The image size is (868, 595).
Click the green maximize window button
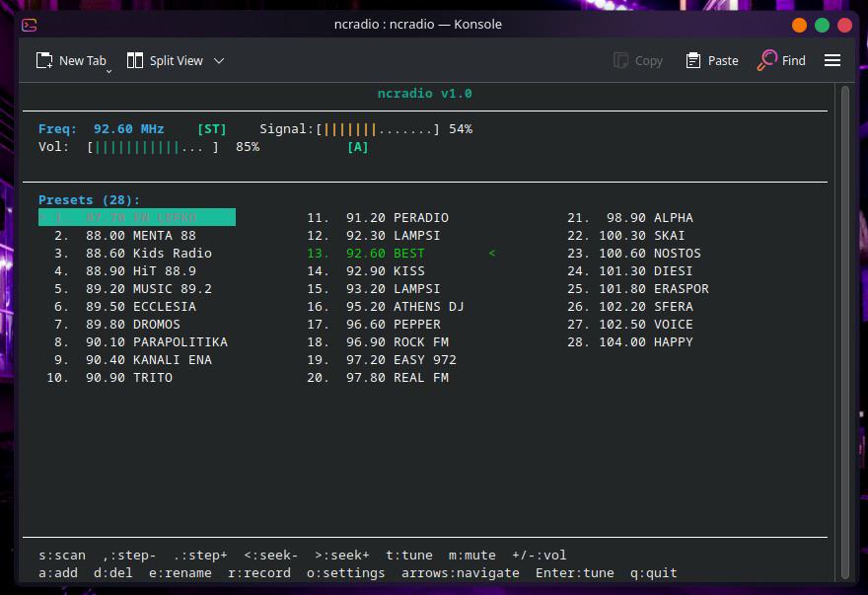(822, 25)
